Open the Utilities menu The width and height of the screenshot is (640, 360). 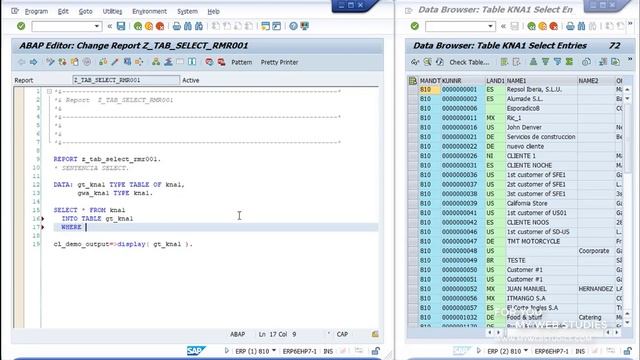[112, 11]
